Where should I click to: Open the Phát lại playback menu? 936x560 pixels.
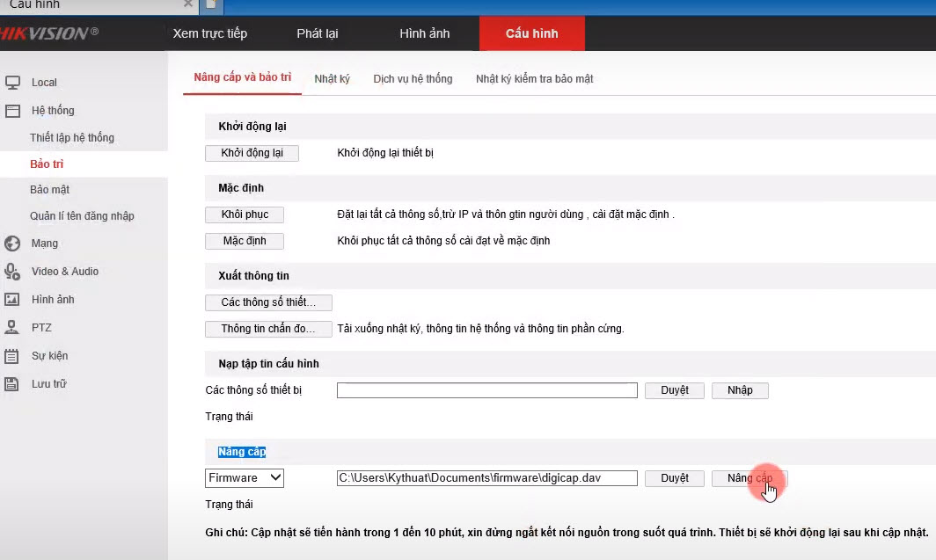(x=318, y=33)
